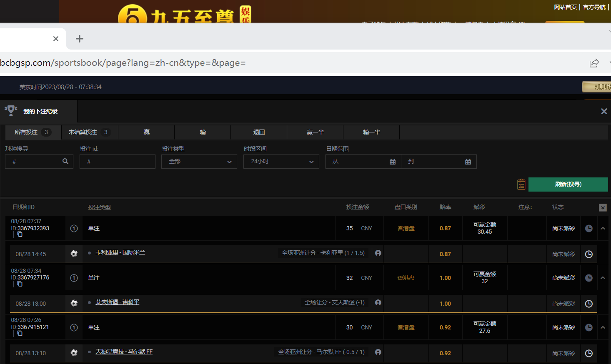Toggle expand-all arrow in table header
Viewport: 611px width, 364px height.
[603, 207]
